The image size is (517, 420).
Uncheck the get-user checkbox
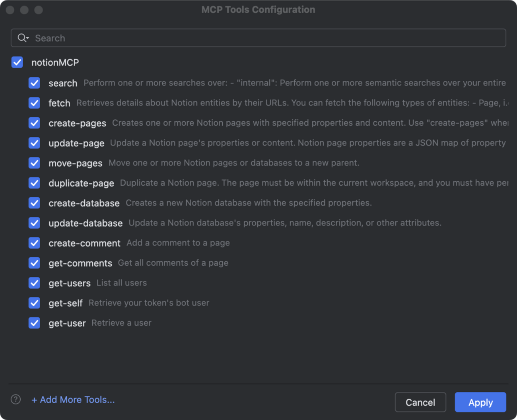pos(34,323)
